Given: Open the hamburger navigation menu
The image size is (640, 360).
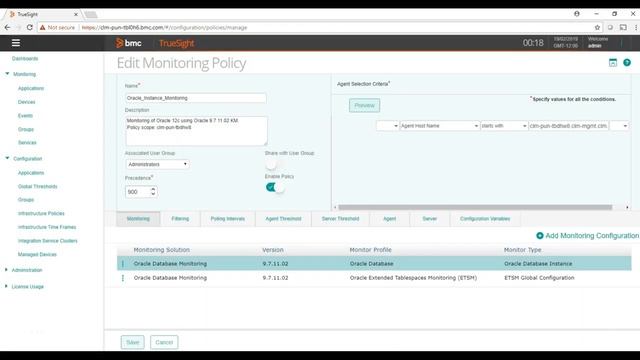Looking at the screenshot, I should [x=16, y=43].
